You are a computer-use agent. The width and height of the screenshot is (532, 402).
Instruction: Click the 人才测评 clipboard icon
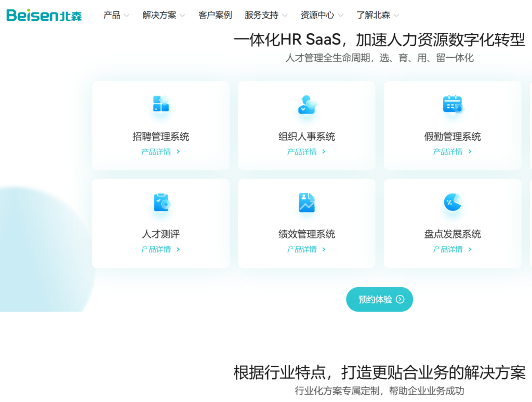[x=161, y=203]
